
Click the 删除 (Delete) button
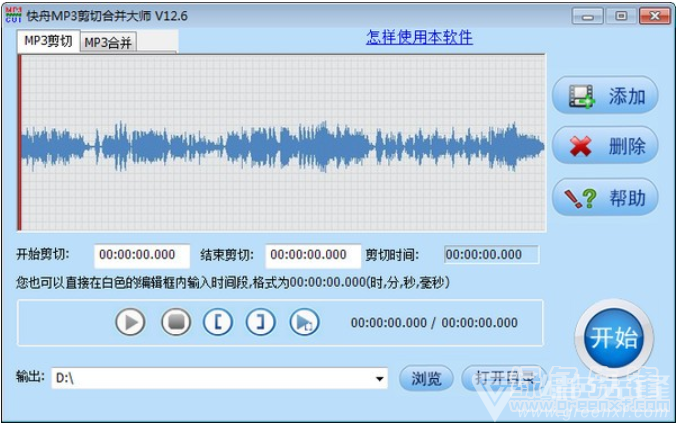pos(605,145)
